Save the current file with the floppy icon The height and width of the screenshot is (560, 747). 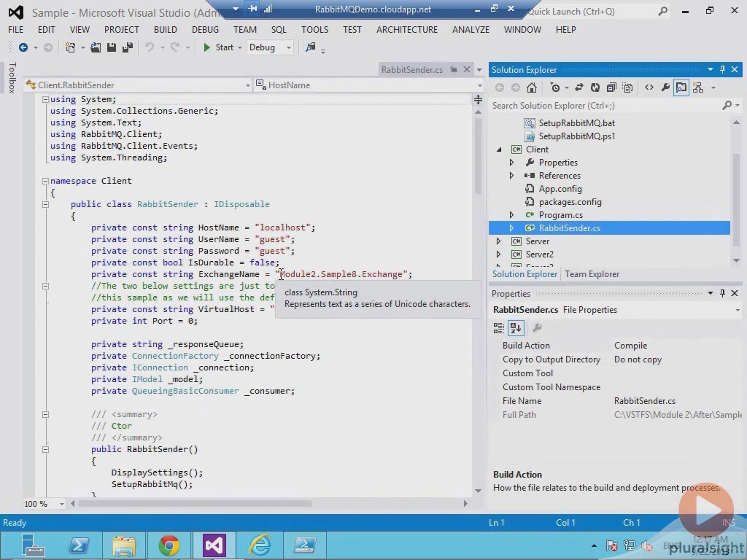(112, 47)
